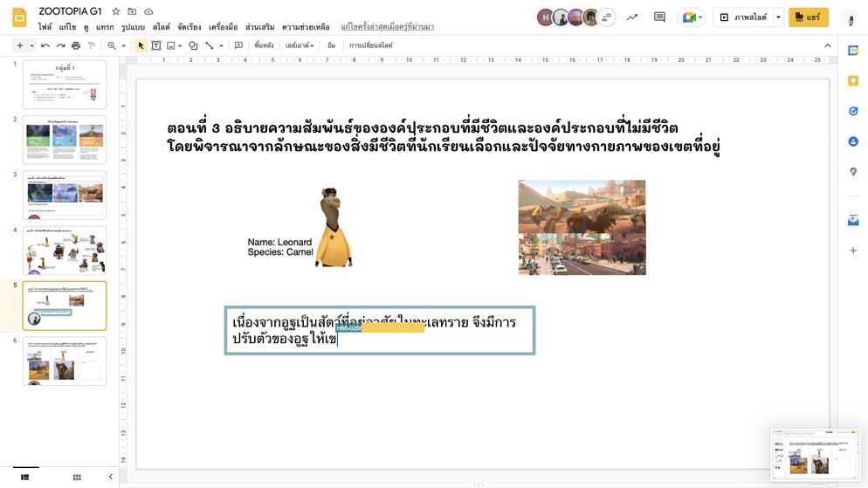The image size is (868, 488).
Task: Click the print icon
Action: coord(76,45)
